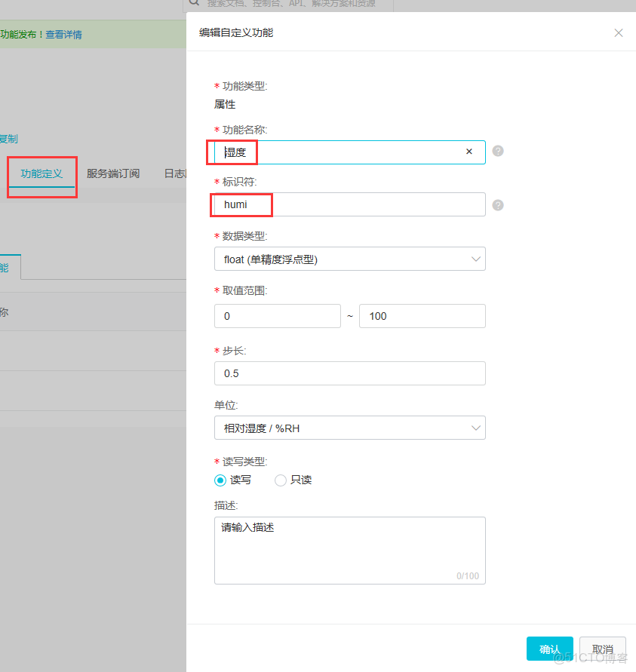
Task: Click the 确认 button
Action: (549, 649)
